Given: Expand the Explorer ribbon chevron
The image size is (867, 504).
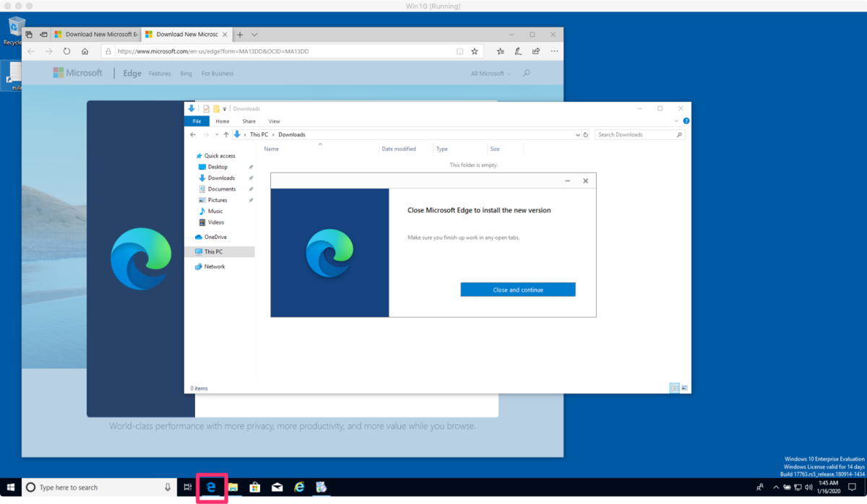Looking at the screenshot, I should [x=676, y=121].
